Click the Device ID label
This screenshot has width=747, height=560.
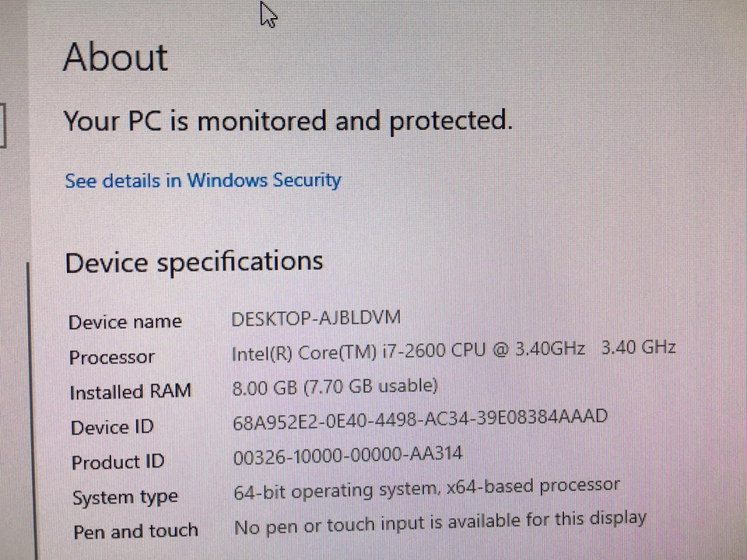pyautogui.click(x=112, y=427)
